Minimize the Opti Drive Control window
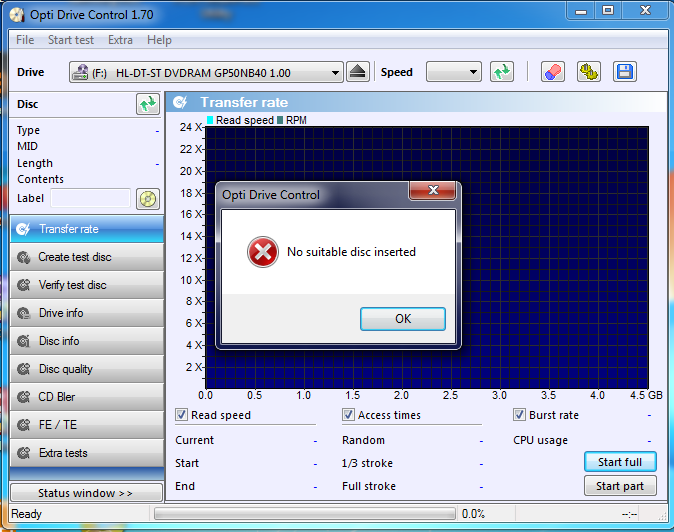The height and width of the screenshot is (532, 674). (581, 10)
